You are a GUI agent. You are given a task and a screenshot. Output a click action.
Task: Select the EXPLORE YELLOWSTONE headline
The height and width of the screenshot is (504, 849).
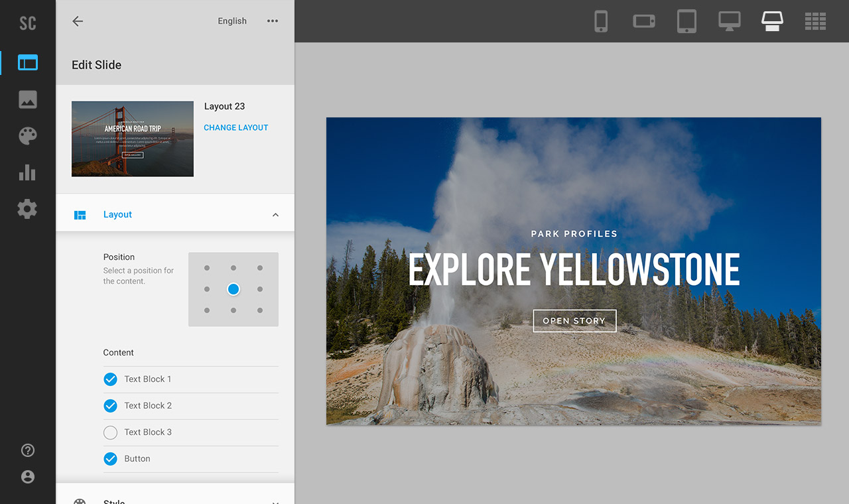point(574,269)
